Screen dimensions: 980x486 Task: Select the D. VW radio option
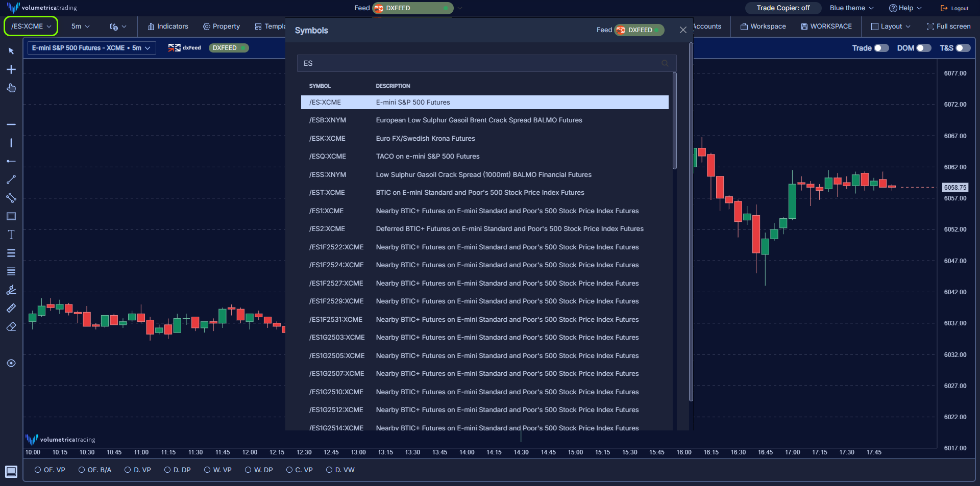[340, 470]
